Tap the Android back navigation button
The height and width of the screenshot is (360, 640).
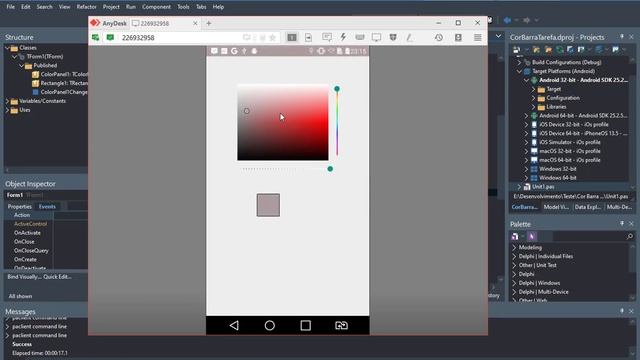point(234,325)
